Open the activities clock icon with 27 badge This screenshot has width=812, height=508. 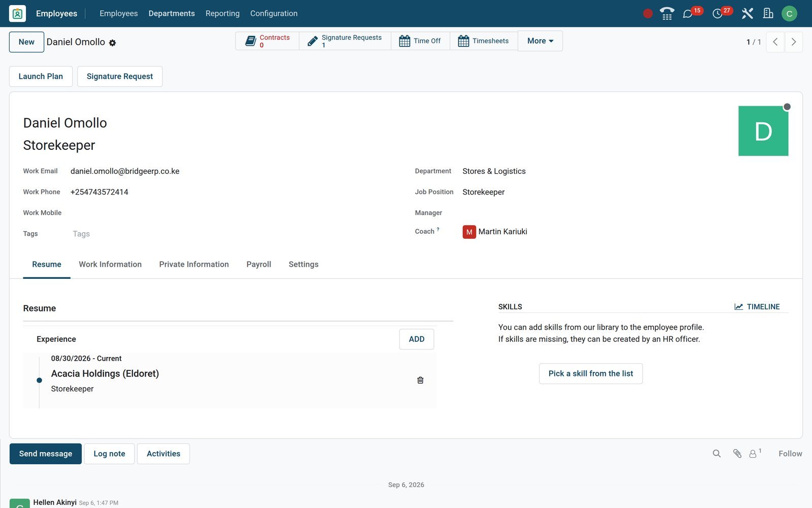[717, 14]
